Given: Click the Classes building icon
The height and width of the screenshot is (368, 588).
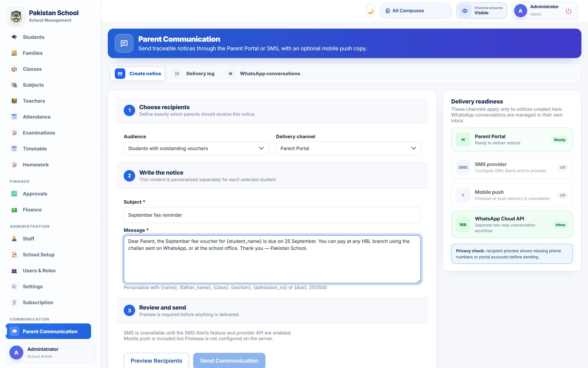Looking at the screenshot, I should [x=14, y=69].
